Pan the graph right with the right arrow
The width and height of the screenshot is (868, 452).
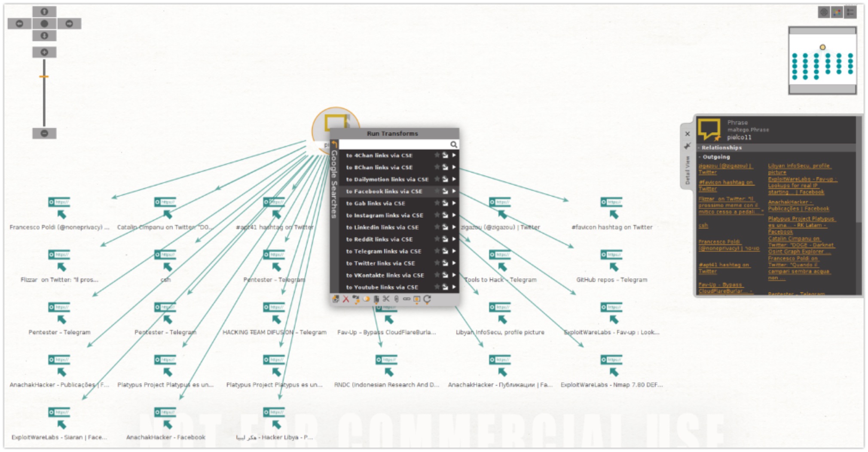coord(69,24)
